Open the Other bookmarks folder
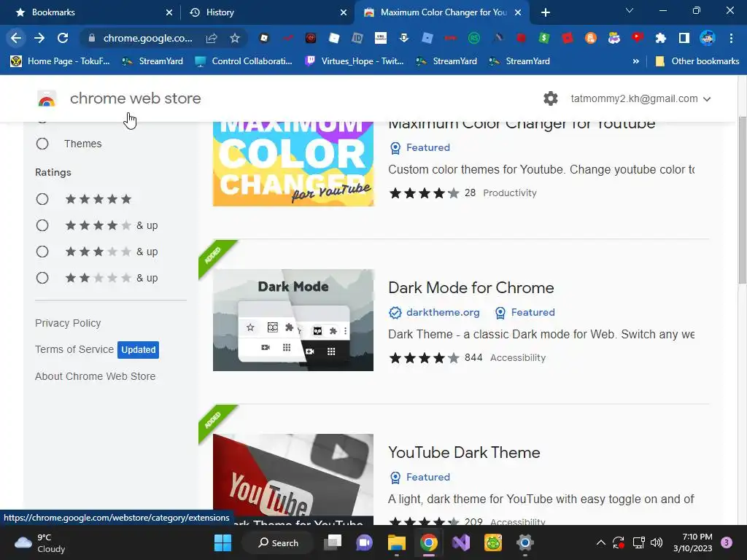The height and width of the screenshot is (560, 747). [697, 61]
